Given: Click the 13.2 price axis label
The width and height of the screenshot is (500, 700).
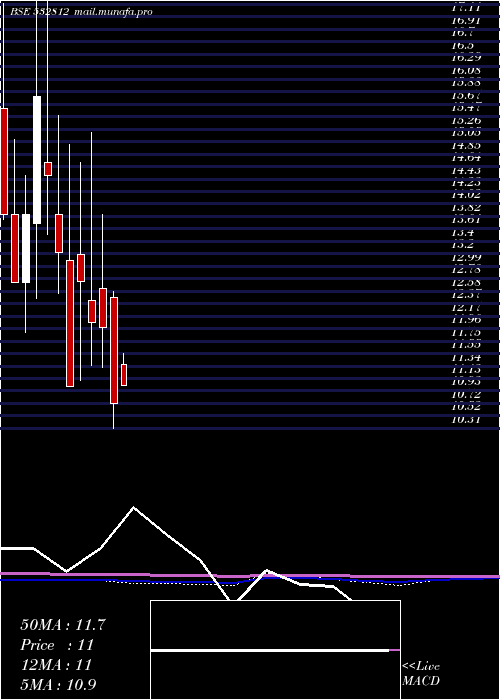Looking at the screenshot, I should click(462, 245).
